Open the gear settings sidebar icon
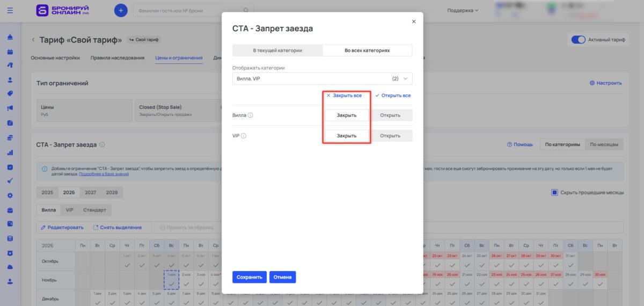The image size is (644, 306). [10, 195]
